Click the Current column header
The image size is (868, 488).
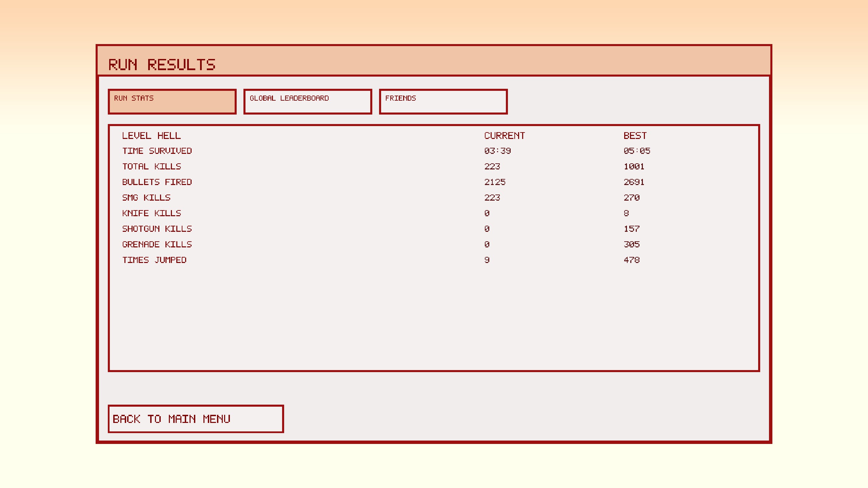point(504,136)
